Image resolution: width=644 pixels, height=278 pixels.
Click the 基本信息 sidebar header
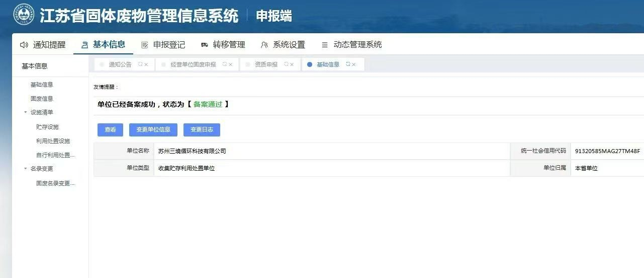35,66
